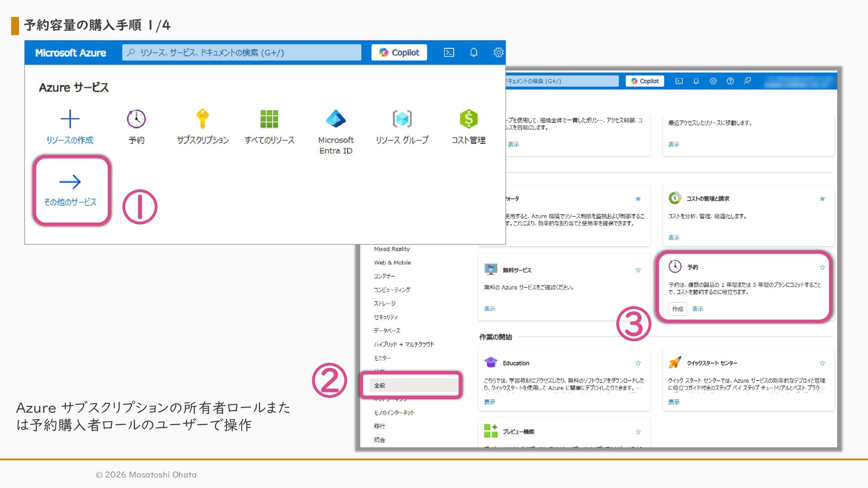Open the 予約 clock icon in Azure services

[136, 119]
